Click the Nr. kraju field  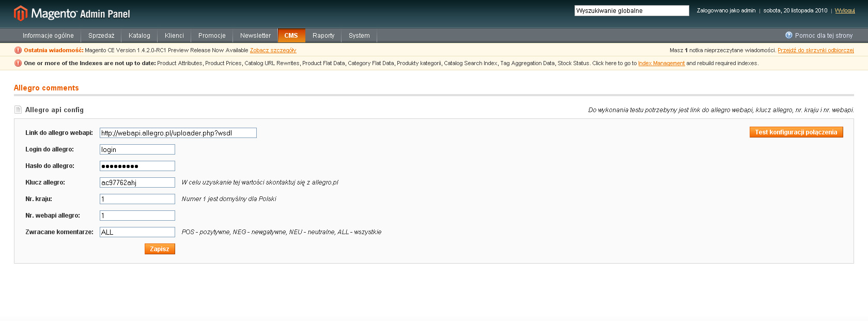click(137, 199)
